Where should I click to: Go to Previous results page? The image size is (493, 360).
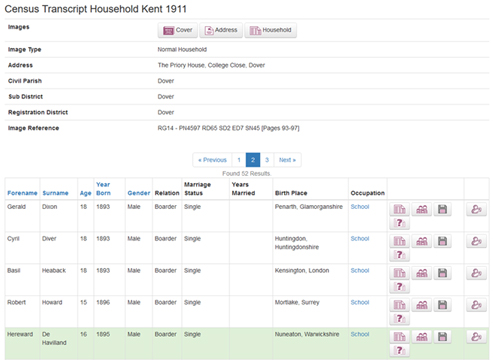point(212,160)
